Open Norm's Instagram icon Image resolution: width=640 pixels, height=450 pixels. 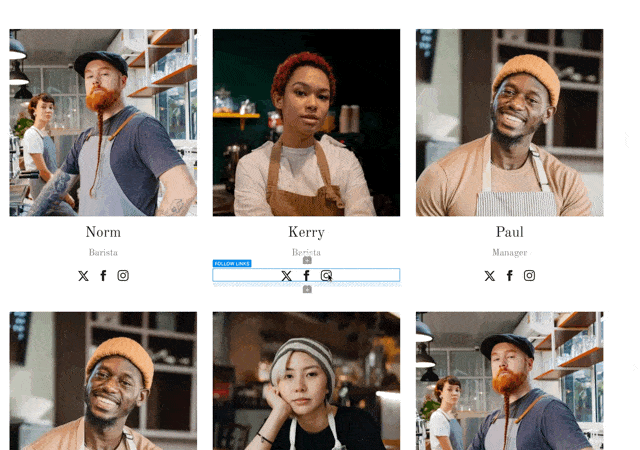click(x=123, y=276)
